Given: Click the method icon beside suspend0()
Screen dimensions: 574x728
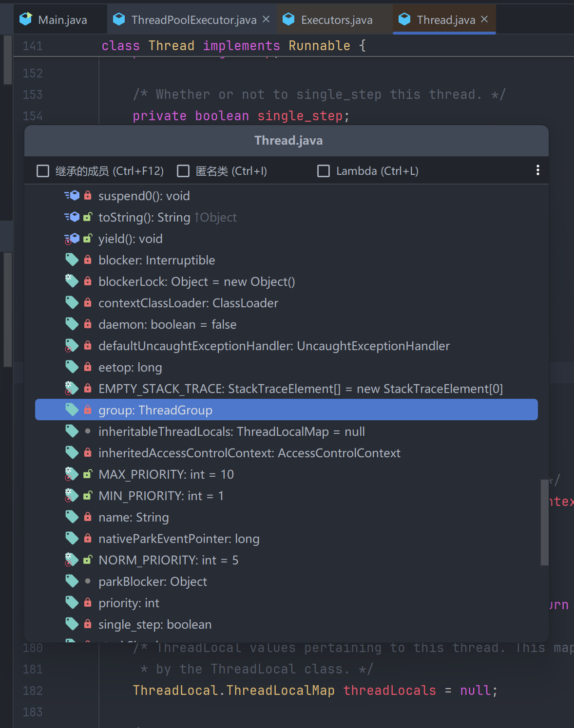Looking at the screenshot, I should click(x=72, y=196).
